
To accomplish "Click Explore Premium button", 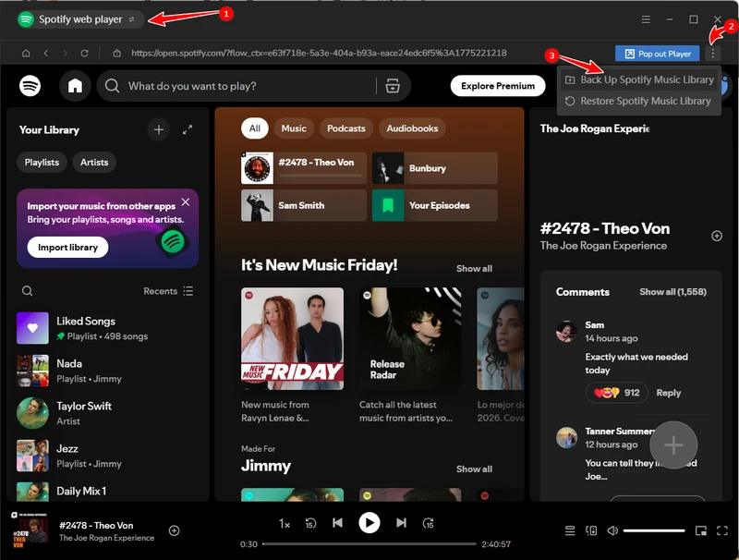I will coord(498,86).
